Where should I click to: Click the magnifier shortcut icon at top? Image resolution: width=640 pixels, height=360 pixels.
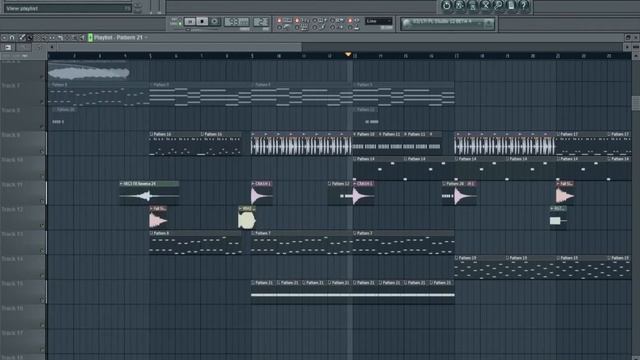(x=498, y=5)
